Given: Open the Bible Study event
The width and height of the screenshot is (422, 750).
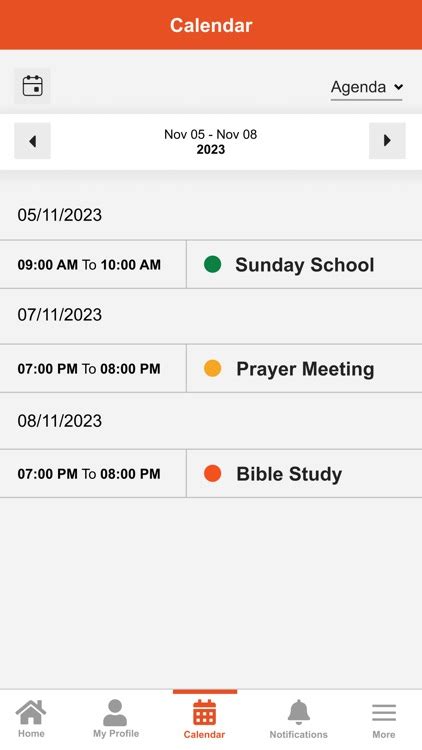Looking at the screenshot, I should pyautogui.click(x=304, y=474).
